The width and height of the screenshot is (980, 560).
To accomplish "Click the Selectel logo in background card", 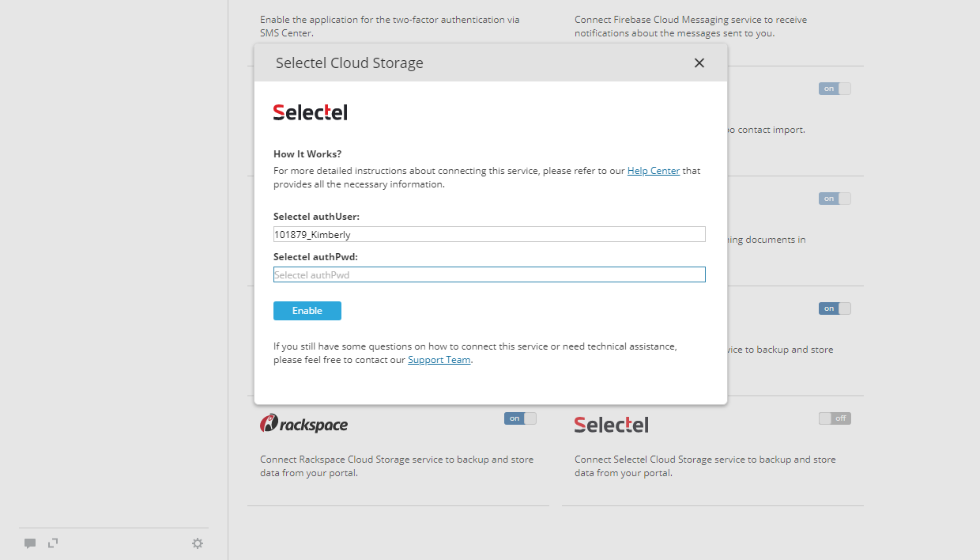I will [x=611, y=425].
